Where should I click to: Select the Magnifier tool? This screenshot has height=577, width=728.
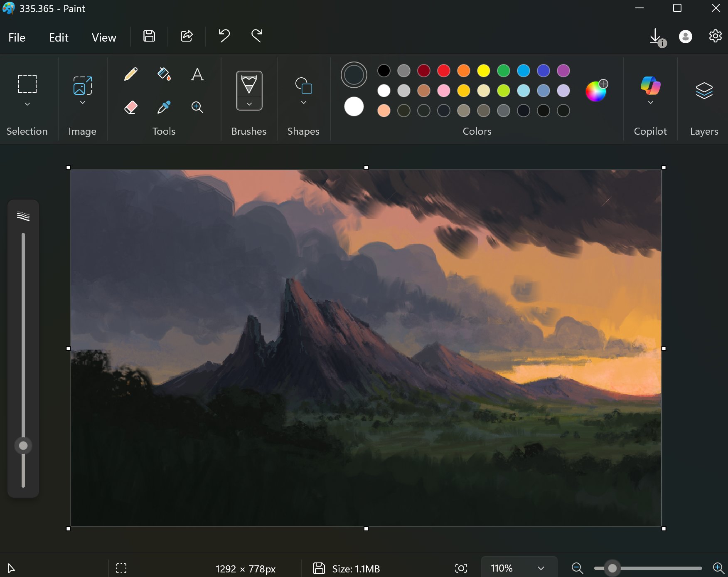[197, 107]
